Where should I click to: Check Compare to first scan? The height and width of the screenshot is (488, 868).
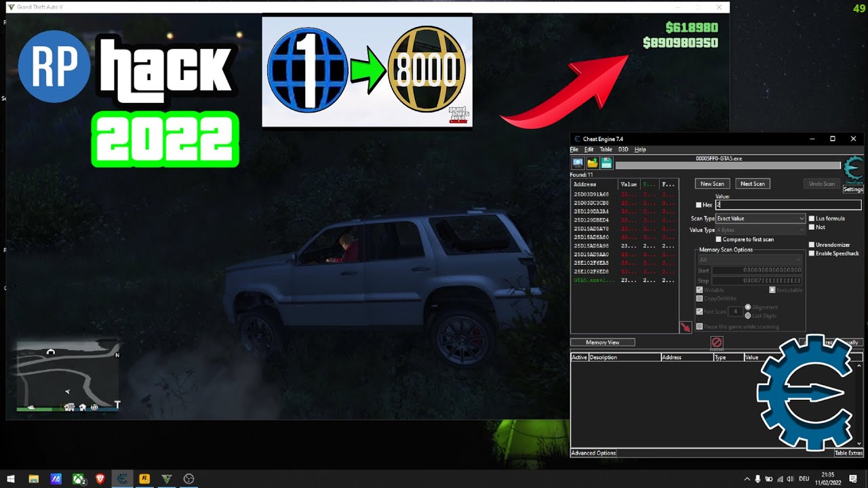coord(719,239)
